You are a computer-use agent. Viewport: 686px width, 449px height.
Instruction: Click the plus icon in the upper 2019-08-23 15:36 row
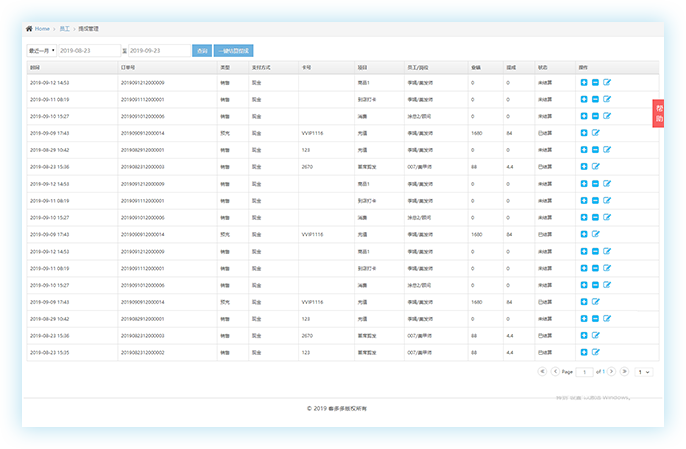[x=584, y=166]
